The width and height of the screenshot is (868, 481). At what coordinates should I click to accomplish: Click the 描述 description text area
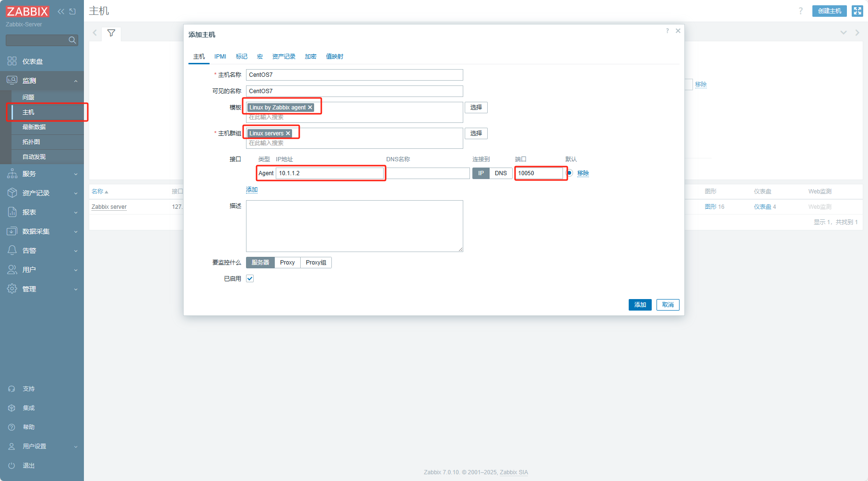click(354, 226)
